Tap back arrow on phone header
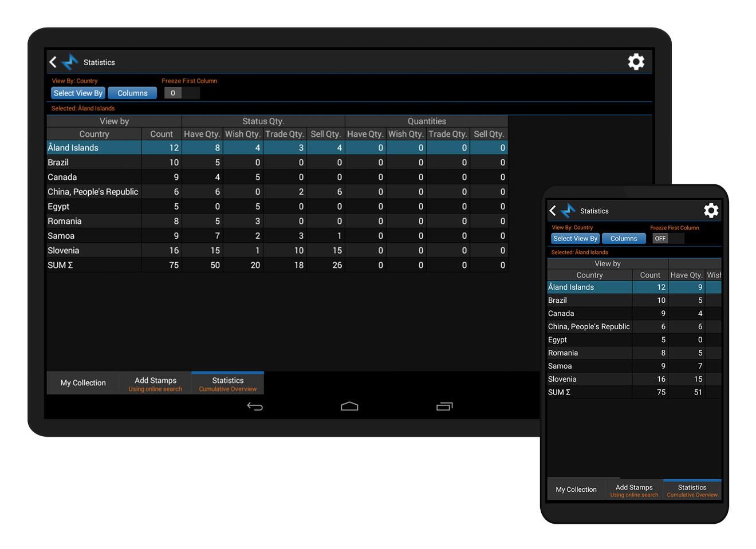This screenshot has height=549, width=756. point(553,211)
